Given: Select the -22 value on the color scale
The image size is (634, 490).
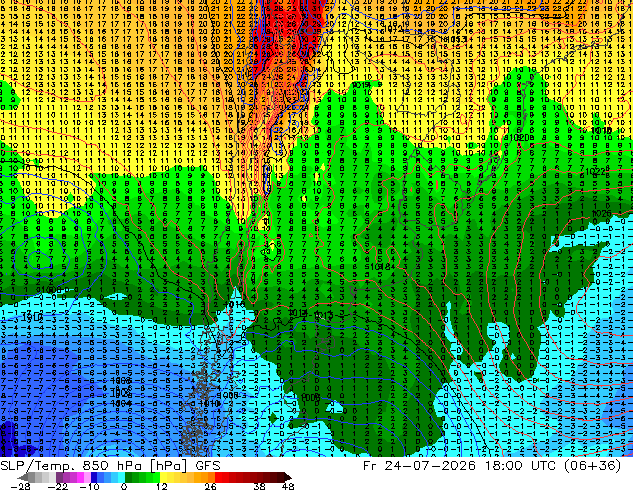Looking at the screenshot, I should click(58, 487).
